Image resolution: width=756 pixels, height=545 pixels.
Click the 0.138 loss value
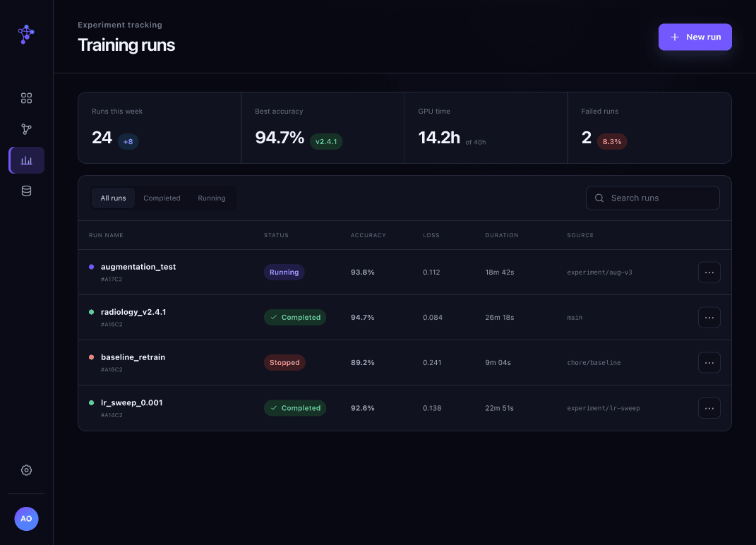432,408
